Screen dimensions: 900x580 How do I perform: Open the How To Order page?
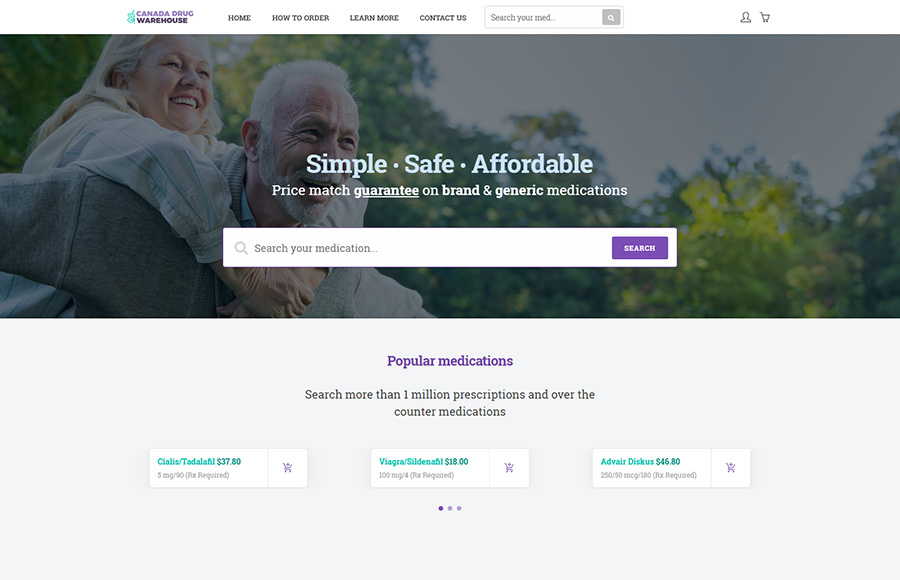pos(300,18)
